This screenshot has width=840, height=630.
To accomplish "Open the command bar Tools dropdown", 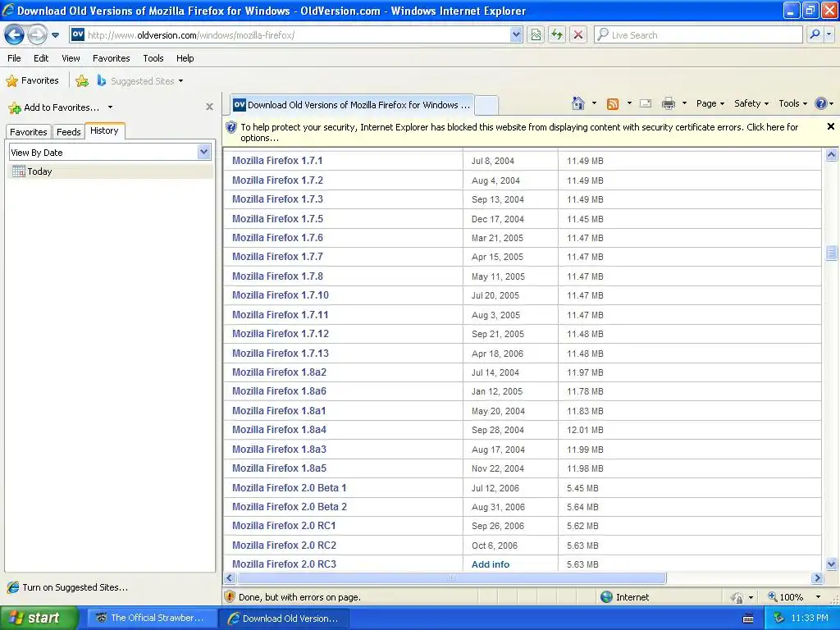I will pos(793,104).
